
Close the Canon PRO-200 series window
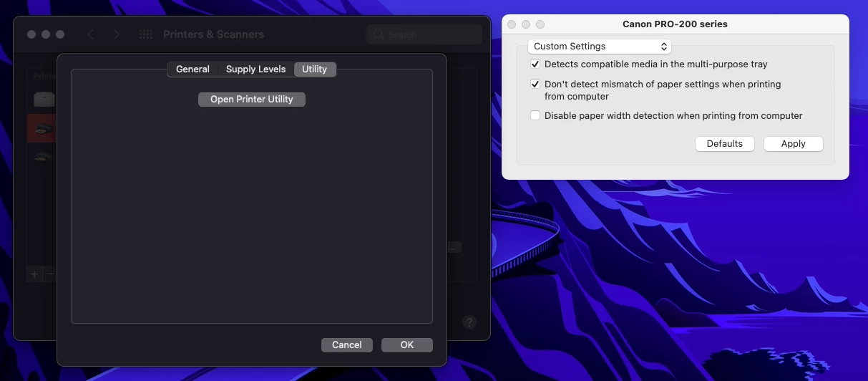click(x=512, y=24)
